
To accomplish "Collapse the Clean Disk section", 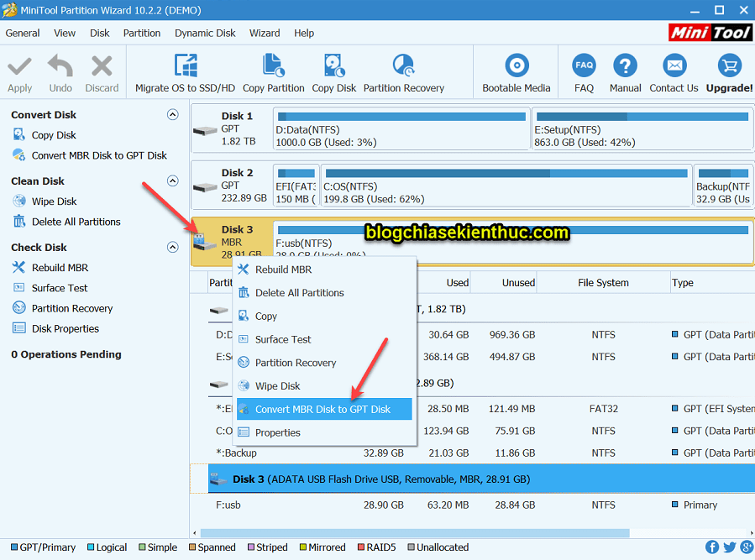I will pyautogui.click(x=172, y=181).
